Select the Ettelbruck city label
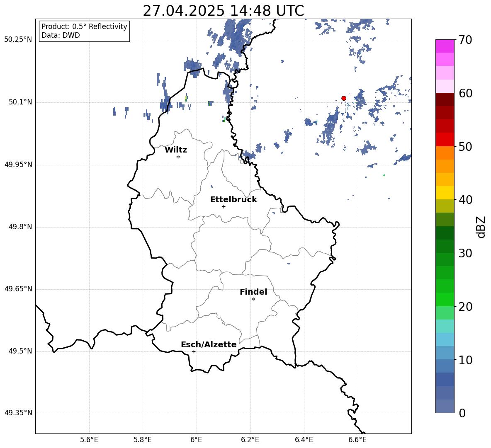 [x=233, y=200]
